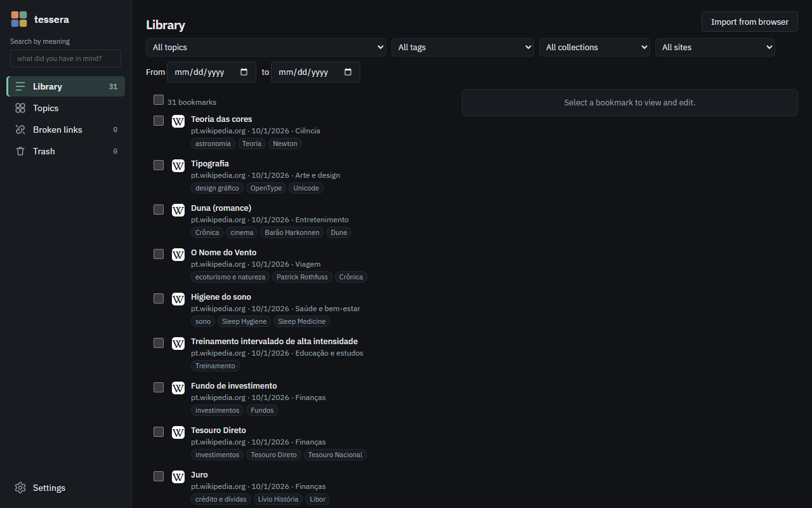
Task: Open calendar picker on the 'to' date field
Action: (x=348, y=72)
